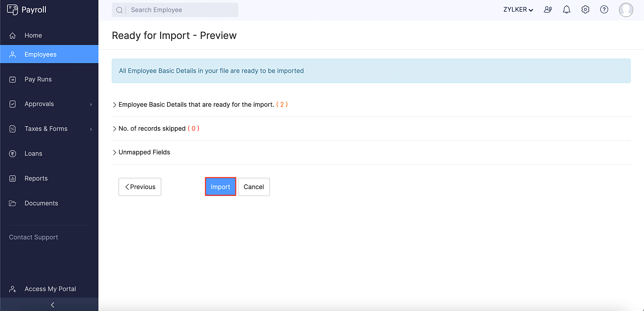Open the profile avatar menu
Screen dimensions: 644x311
pos(626,10)
